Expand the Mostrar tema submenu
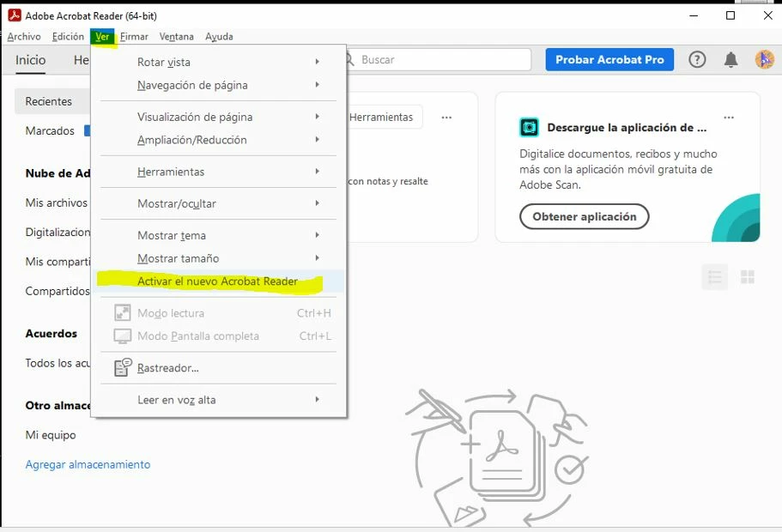The image size is (782, 532). (x=318, y=235)
